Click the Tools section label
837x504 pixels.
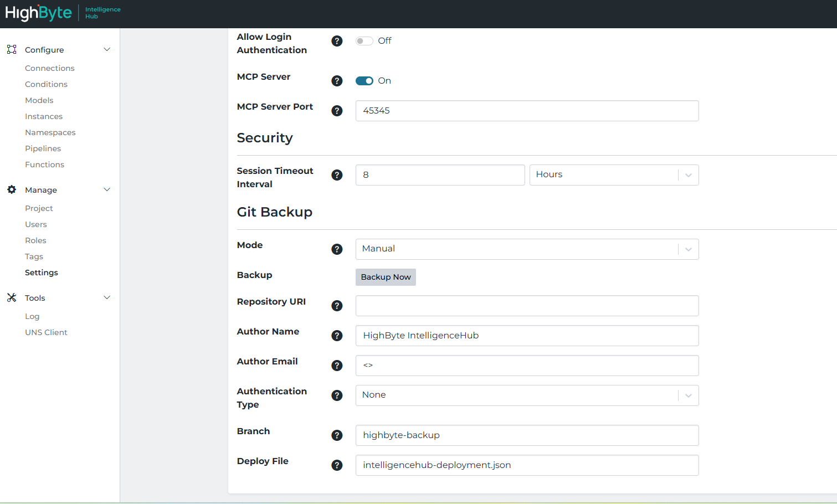[35, 298]
